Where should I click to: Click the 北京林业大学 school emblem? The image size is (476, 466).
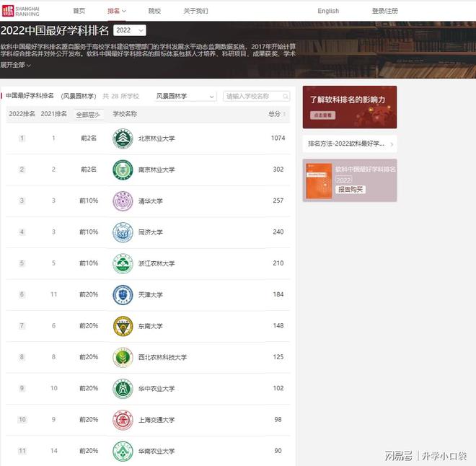coord(123,139)
